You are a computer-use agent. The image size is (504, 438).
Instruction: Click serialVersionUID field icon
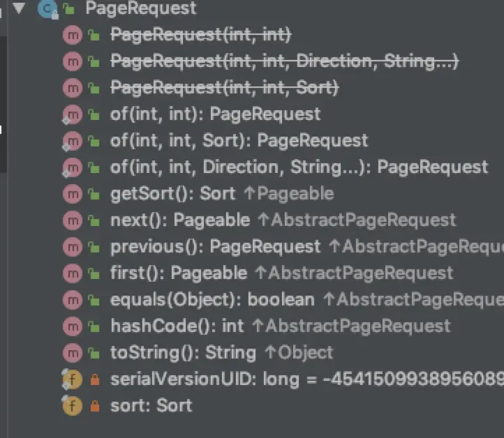pos(72,379)
